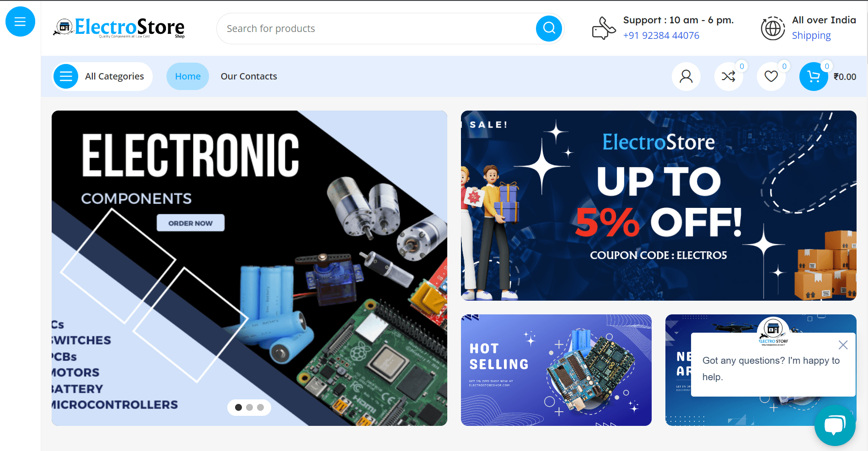Go to Our Contacts page
868x451 pixels.
(x=249, y=76)
